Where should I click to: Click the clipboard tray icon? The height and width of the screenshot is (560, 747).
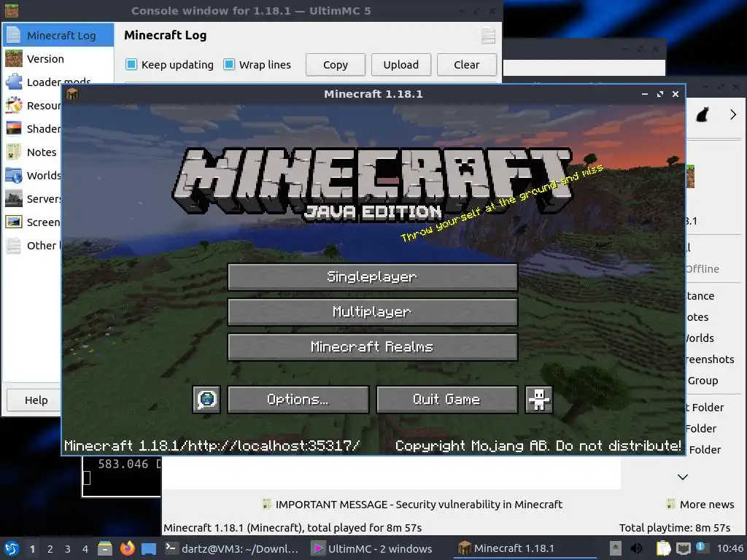[663, 548]
